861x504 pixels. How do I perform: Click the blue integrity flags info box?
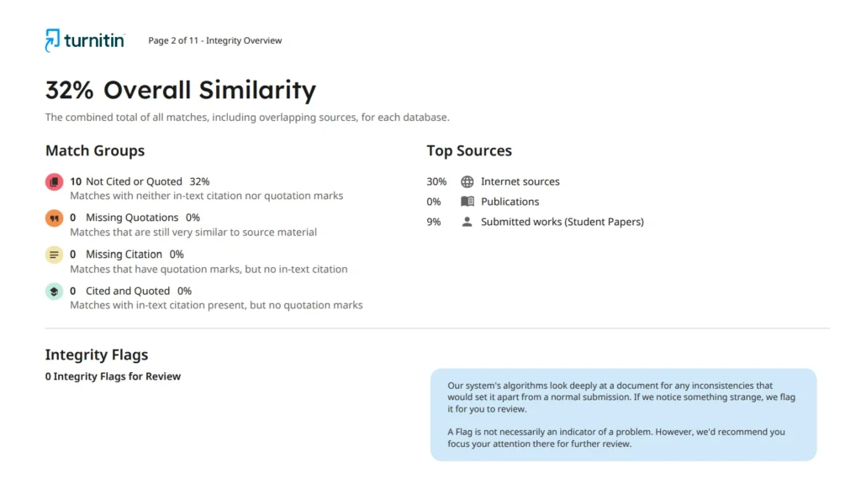click(623, 414)
